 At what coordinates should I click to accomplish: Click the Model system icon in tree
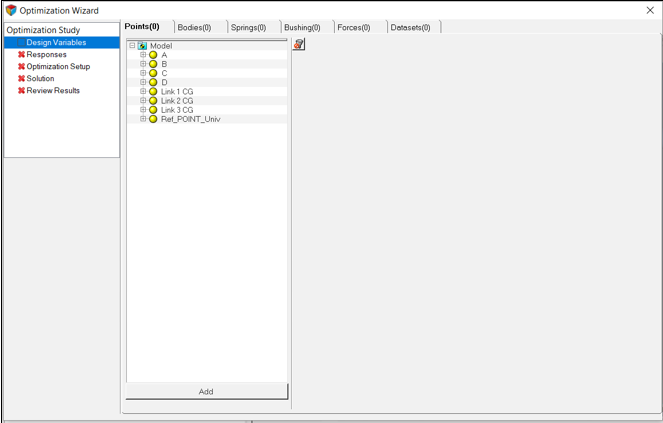pos(142,46)
